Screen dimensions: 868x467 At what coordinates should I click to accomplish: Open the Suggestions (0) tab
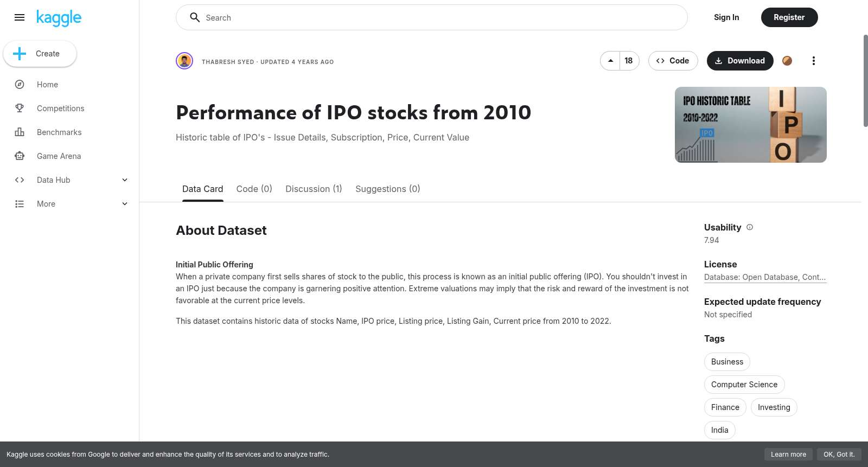click(x=387, y=189)
